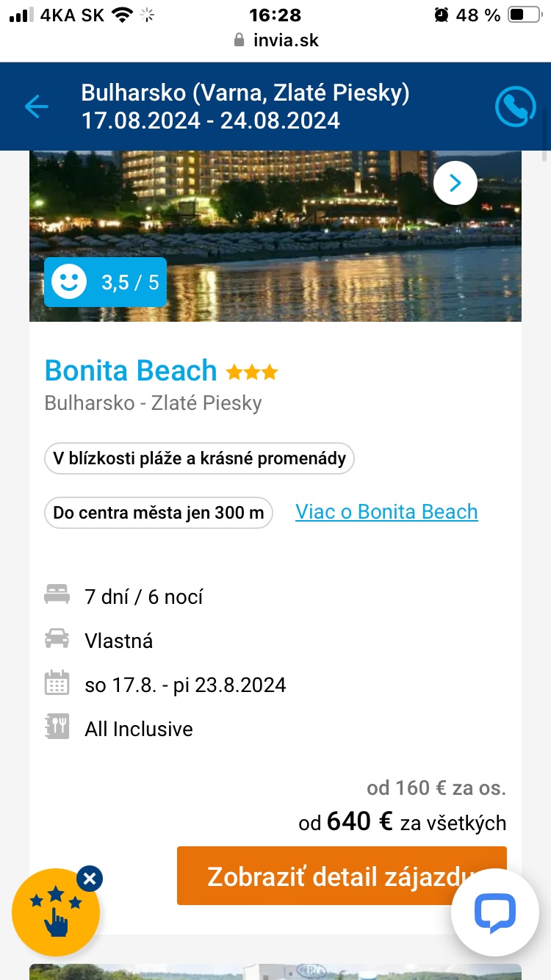Screen dimensions: 551x980
Task: Tap the All Inclusive meal icon
Action: (x=57, y=728)
